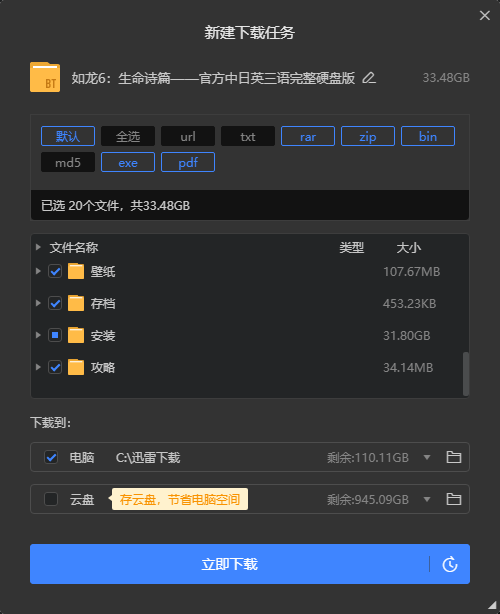This screenshot has height=614, width=500.
Task: Toggle the pdf file type filter
Action: click(188, 162)
